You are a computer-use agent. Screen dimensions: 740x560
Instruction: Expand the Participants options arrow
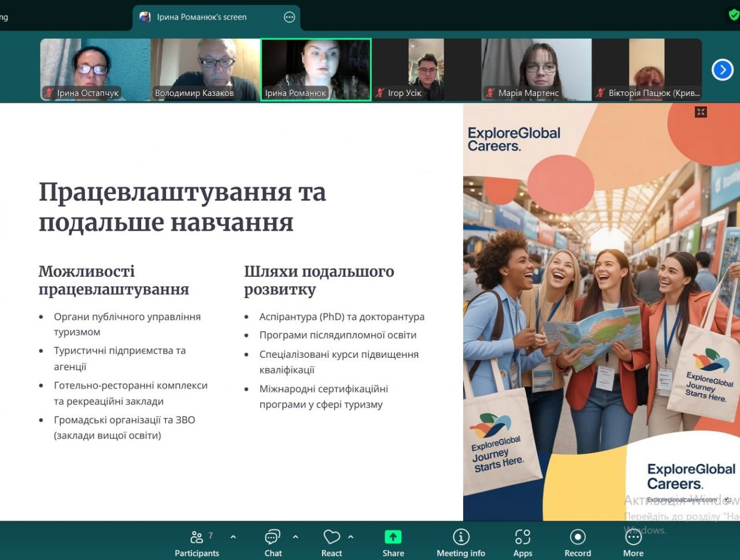coord(233,537)
